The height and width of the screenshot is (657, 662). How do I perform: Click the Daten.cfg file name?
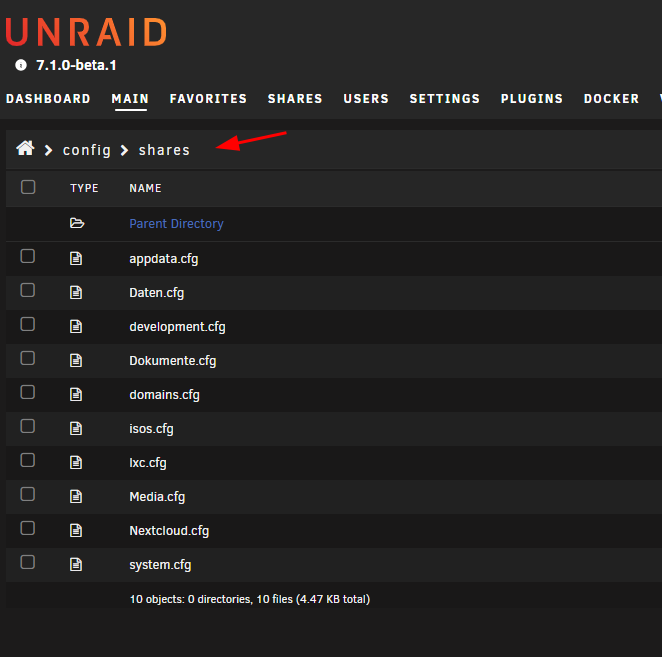click(157, 293)
